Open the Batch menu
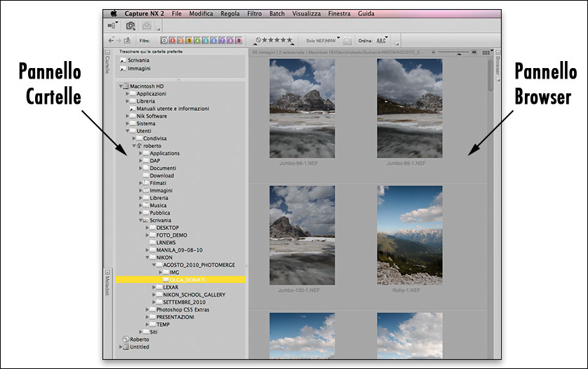Image resolution: width=588 pixels, height=369 pixels. [x=276, y=13]
